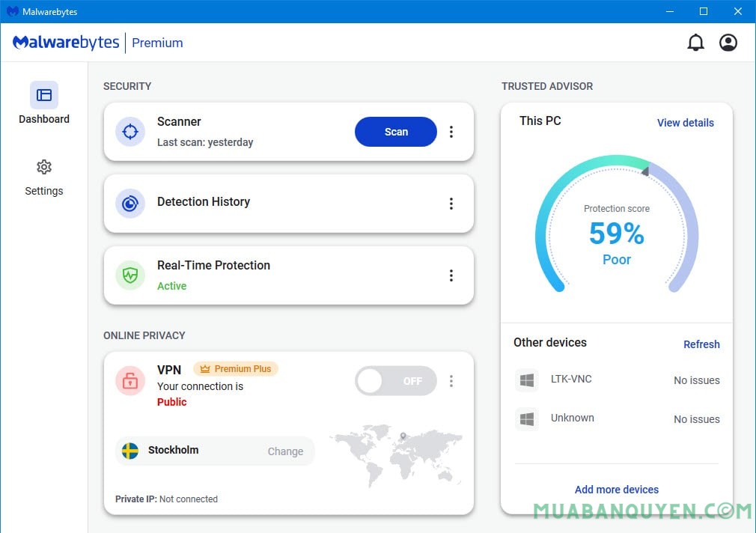
Task: Click 'No issues' status for LTK-VNC
Action: click(697, 380)
